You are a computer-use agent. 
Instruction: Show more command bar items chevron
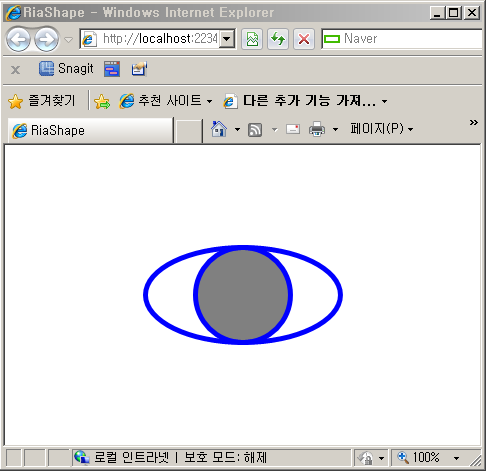pos(473,123)
